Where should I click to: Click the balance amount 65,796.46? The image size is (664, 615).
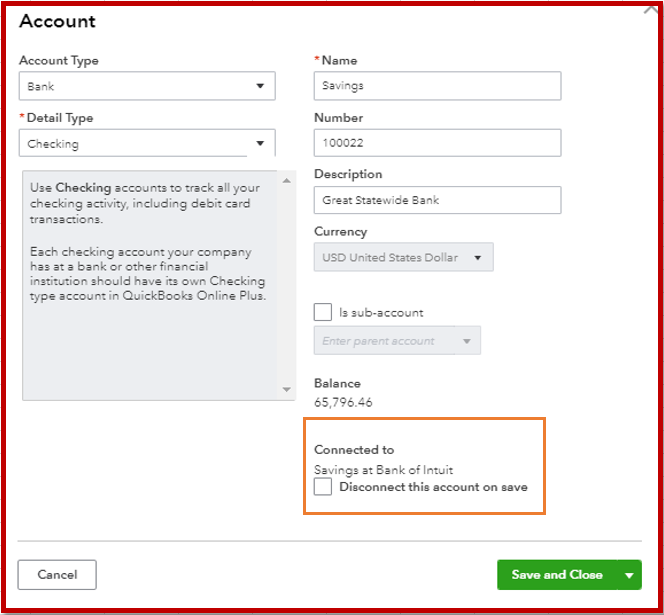click(343, 403)
